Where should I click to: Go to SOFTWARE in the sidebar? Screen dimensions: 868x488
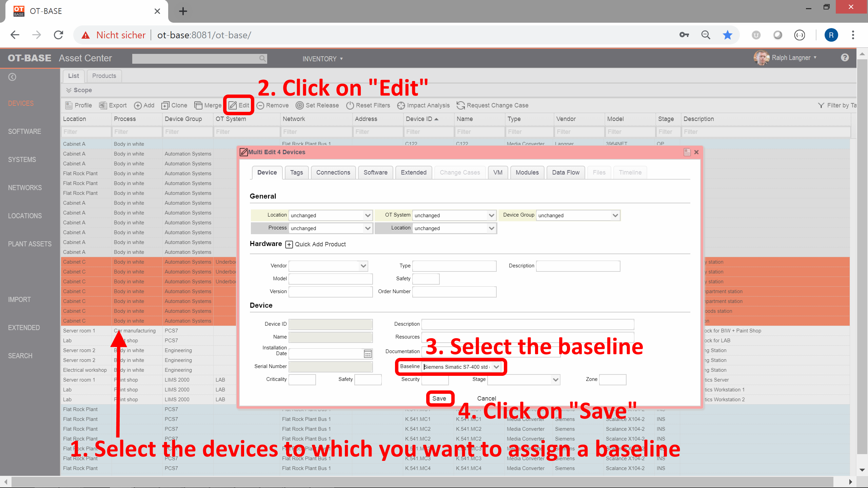pyautogui.click(x=24, y=131)
